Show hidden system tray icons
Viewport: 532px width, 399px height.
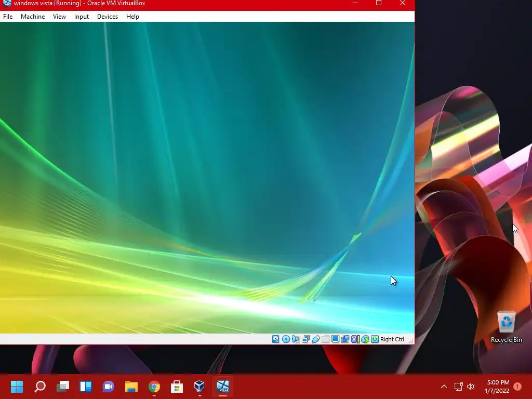click(x=444, y=387)
